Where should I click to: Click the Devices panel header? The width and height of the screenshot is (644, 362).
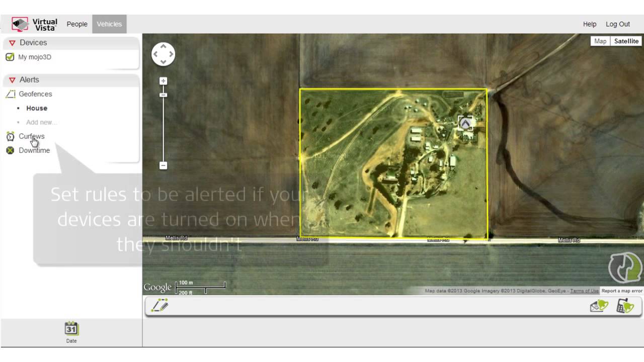click(70, 43)
